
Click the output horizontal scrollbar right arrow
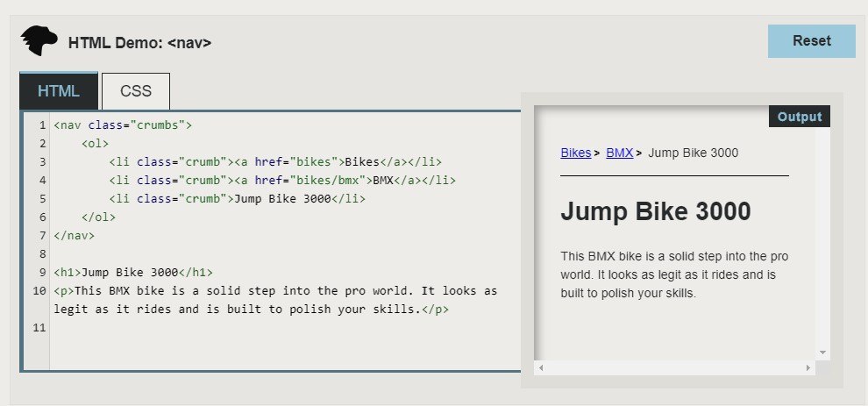[808, 367]
